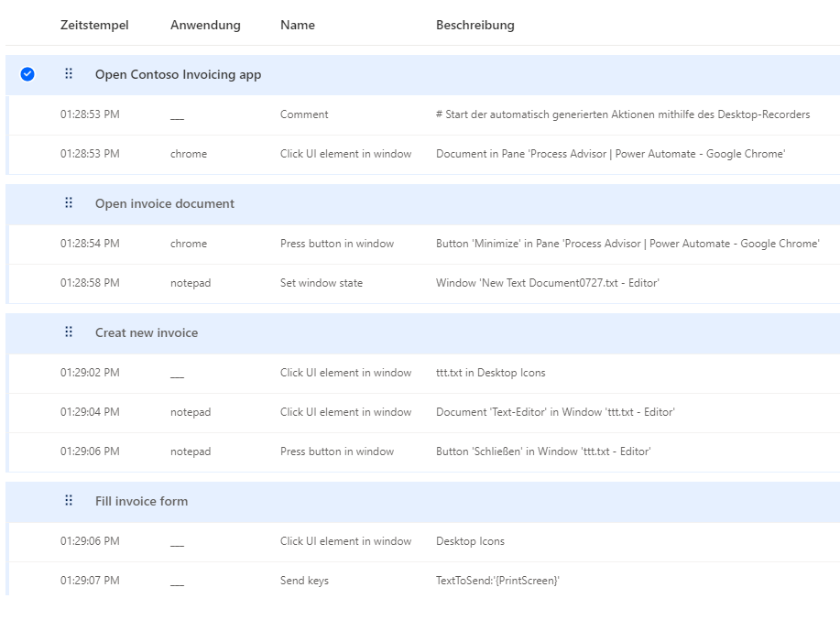Select the row with description Desktop Icons
The height and width of the screenshot is (620, 840).
[x=422, y=542]
